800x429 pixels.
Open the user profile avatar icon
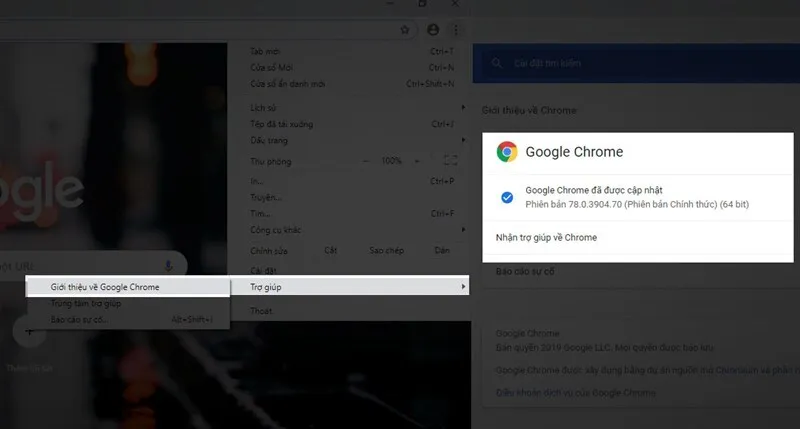pyautogui.click(x=433, y=30)
